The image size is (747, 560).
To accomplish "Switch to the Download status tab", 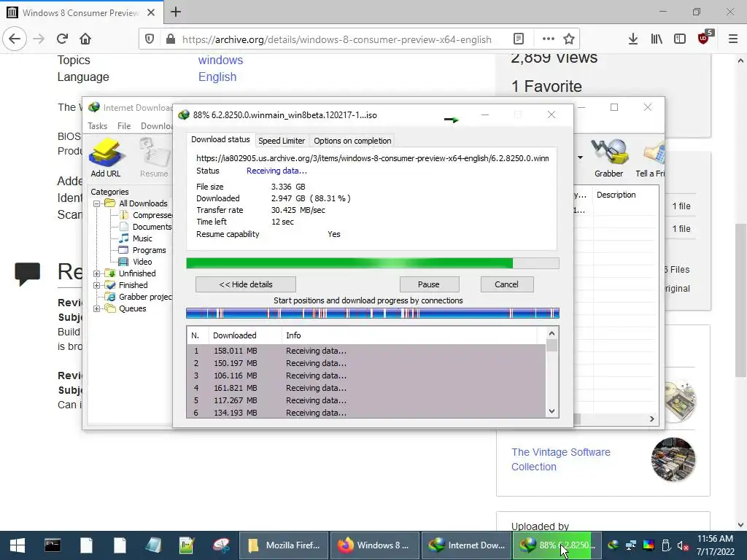I will [220, 139].
